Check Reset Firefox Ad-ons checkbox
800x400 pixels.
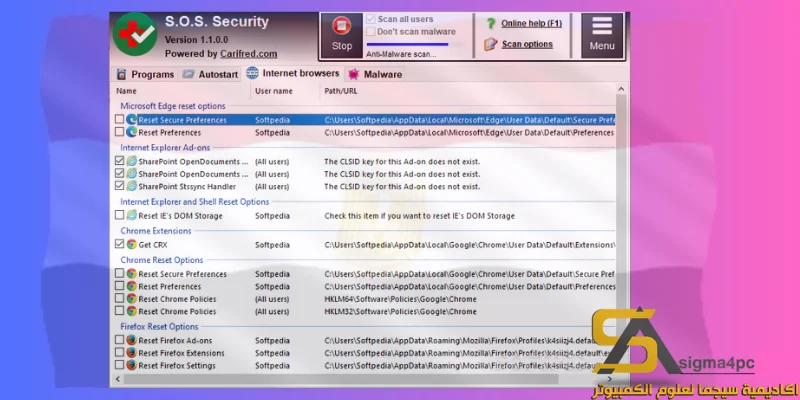119,340
